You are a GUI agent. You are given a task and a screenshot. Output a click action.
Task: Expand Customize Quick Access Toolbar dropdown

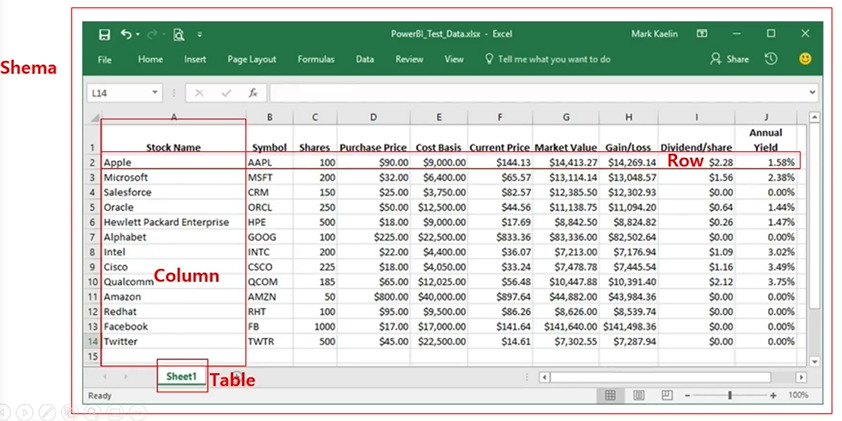[x=200, y=35]
